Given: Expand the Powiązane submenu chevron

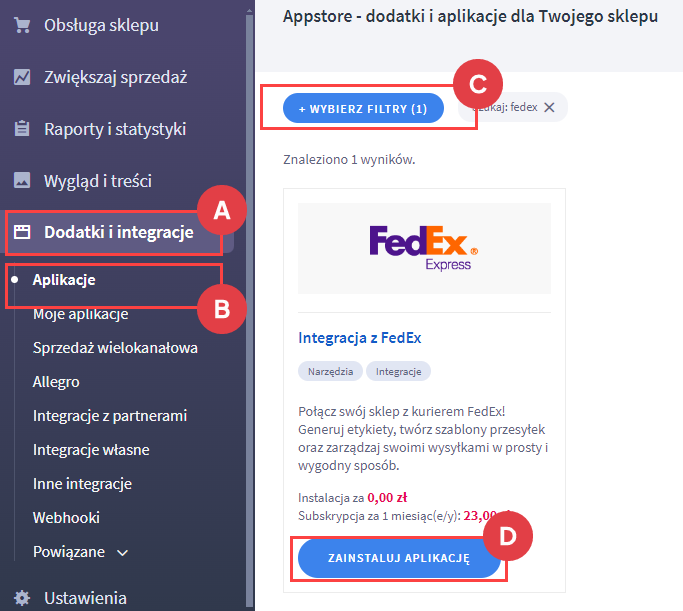Looking at the screenshot, I should click(x=123, y=552).
